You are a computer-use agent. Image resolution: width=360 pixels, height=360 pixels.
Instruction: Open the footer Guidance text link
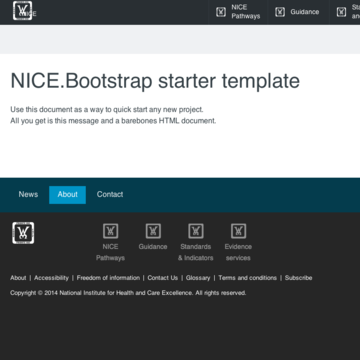tap(153, 247)
